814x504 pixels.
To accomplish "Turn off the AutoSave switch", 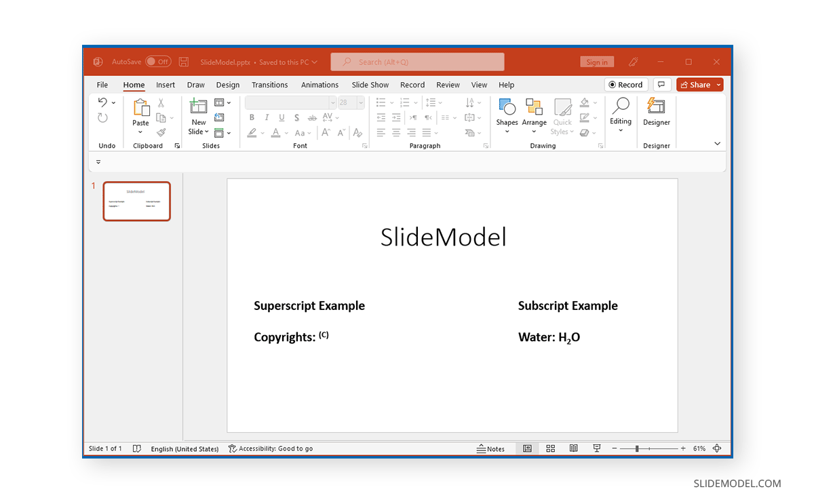I will pos(158,61).
